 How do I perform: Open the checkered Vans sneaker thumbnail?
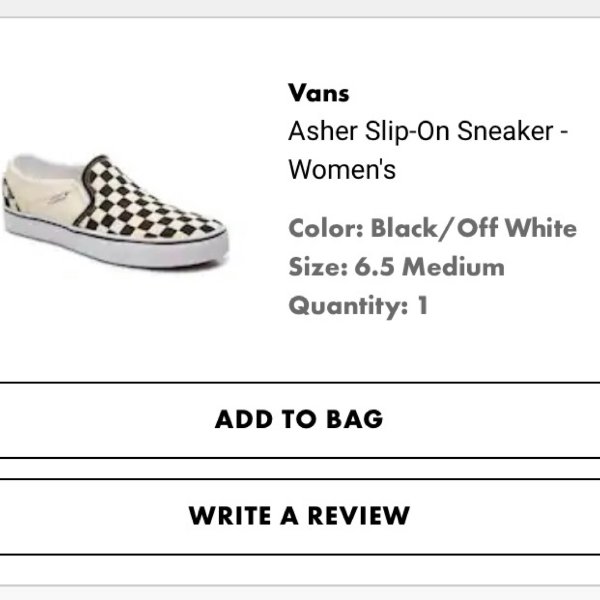116,211
